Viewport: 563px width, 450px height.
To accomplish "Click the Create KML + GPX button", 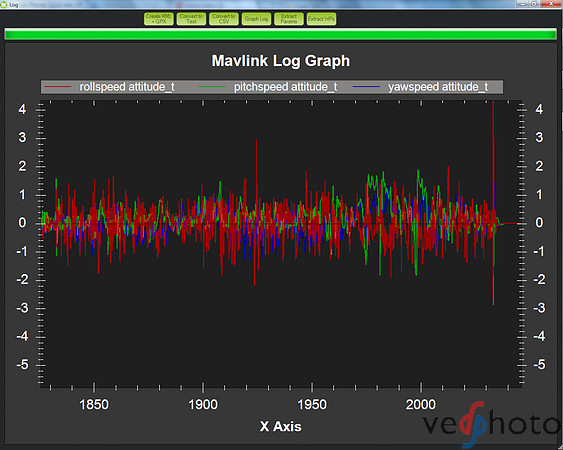I will click(159, 19).
